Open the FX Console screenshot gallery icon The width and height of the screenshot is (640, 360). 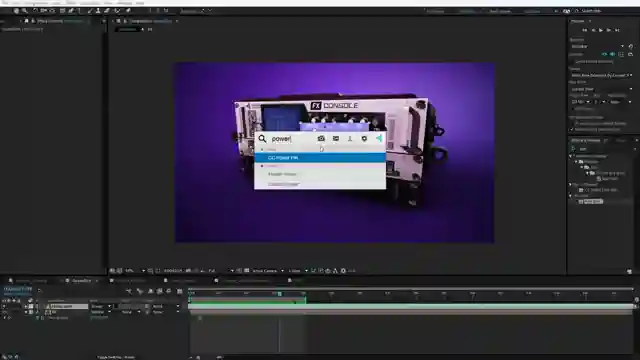coord(336,139)
